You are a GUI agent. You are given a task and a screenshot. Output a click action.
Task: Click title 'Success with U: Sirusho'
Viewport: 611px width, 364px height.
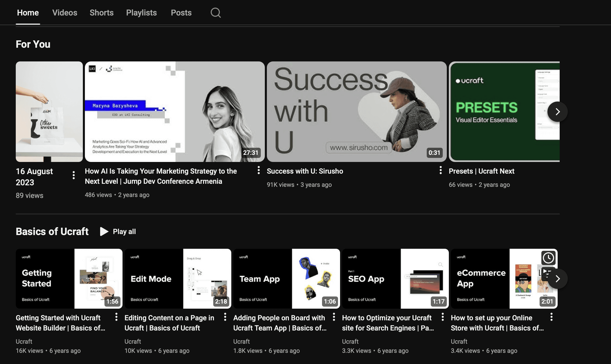coord(305,171)
